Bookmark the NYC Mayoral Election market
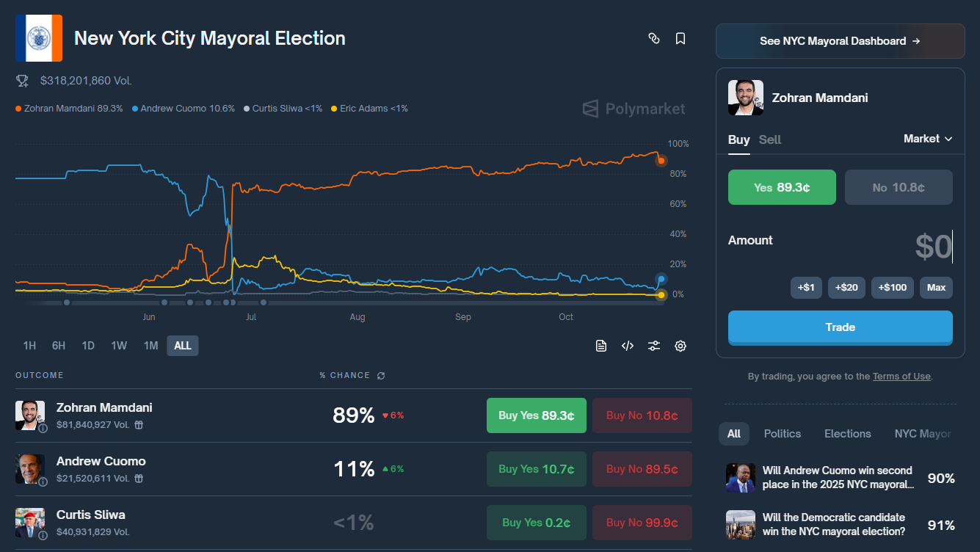The image size is (980, 552). pyautogui.click(x=680, y=38)
